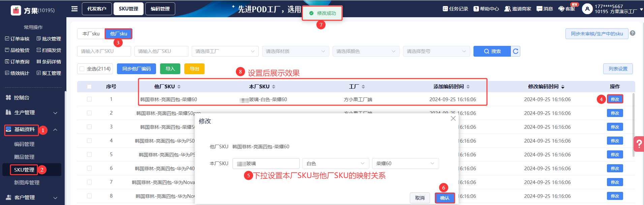Open 条码详情 shortcut
The height and width of the screenshot is (205, 644).
click(49, 62)
